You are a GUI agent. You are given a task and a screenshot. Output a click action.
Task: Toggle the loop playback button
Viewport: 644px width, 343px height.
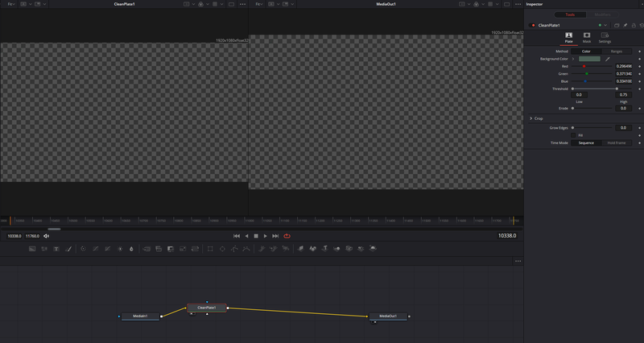[286, 236]
